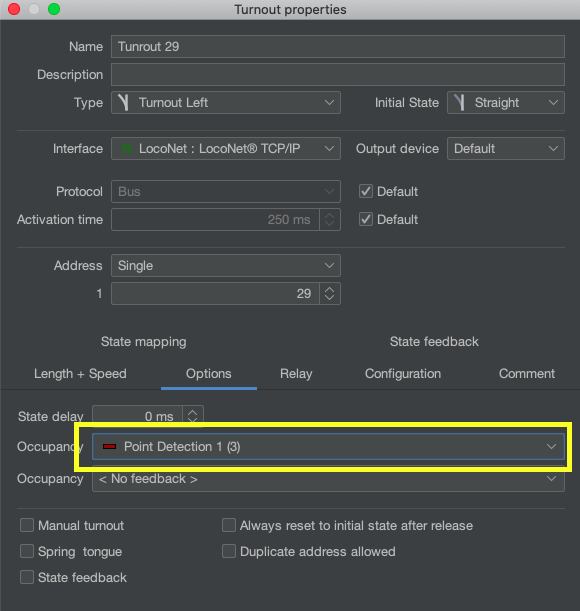The image size is (580, 611).
Task: Open the No feedback occupancy dropdown
Action: [x=328, y=479]
